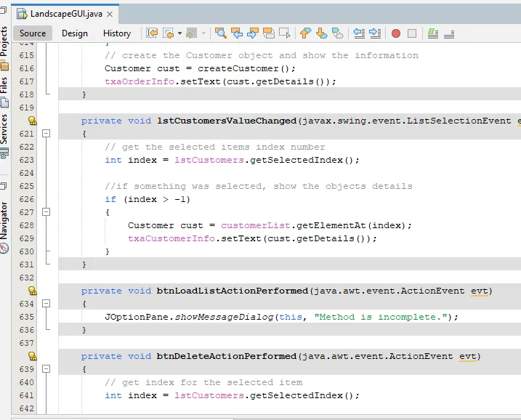Uncomment selected lines icon
This screenshot has height=420, width=521.
449,33
